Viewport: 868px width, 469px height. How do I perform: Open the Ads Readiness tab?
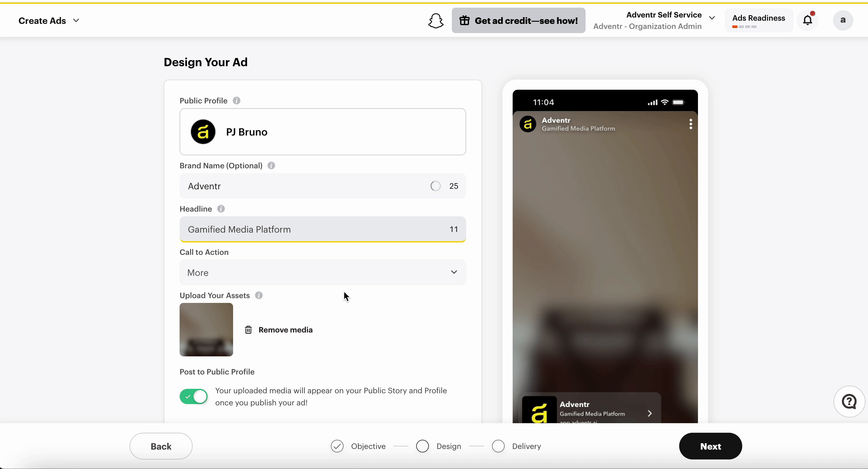click(758, 21)
